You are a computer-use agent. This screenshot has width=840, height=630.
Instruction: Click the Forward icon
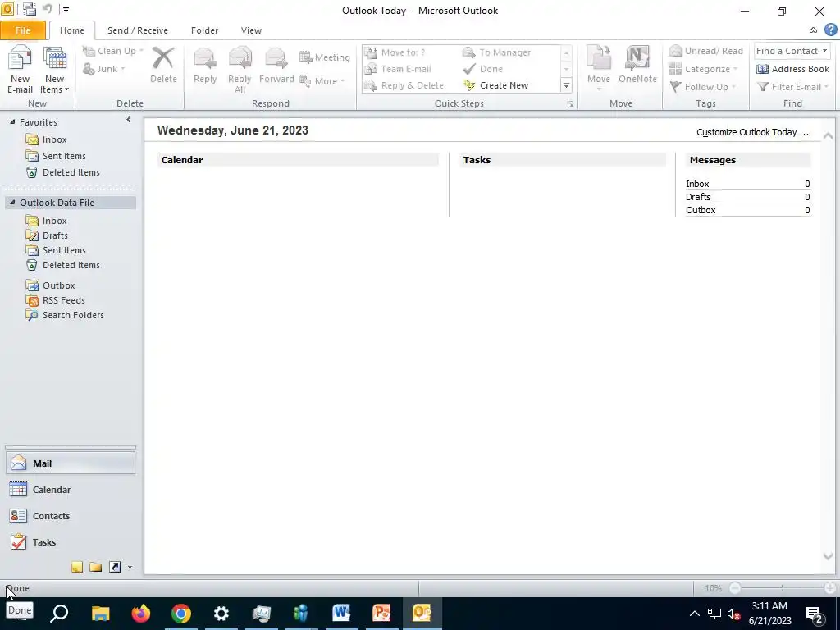[x=276, y=65]
